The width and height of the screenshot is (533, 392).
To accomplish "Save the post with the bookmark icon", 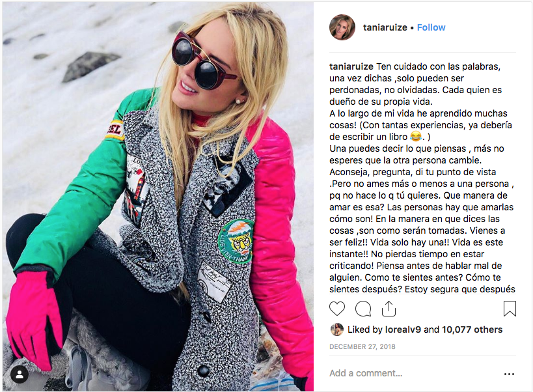I will (x=510, y=309).
